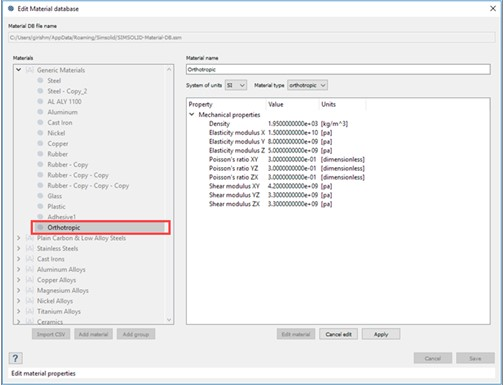504x385 pixels.
Task: Click the materials list scrollbar up arrow
Action: pyautogui.click(x=169, y=69)
